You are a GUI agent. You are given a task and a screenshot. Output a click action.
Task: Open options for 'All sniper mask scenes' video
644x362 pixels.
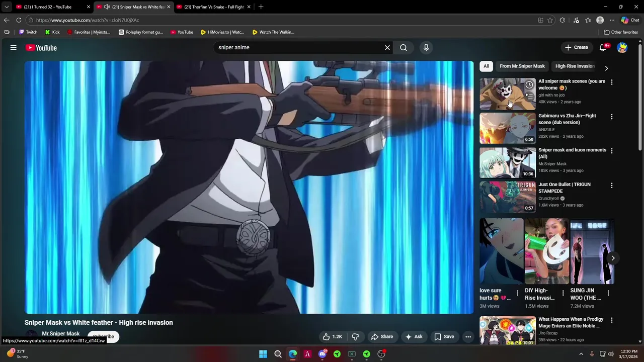[x=612, y=82]
